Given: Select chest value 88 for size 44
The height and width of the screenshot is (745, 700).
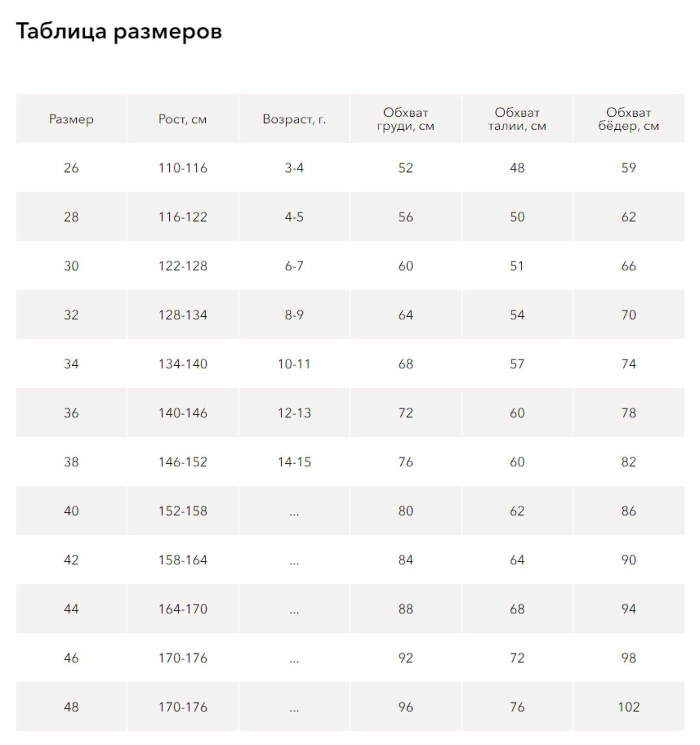Looking at the screenshot, I should pyautogui.click(x=405, y=609).
